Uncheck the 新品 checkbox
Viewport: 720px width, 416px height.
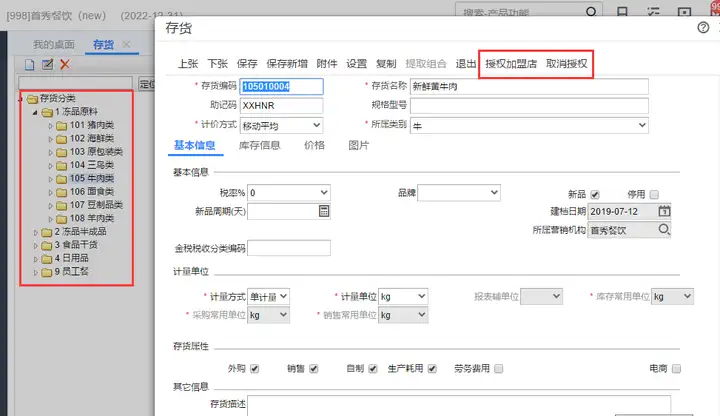(595, 195)
